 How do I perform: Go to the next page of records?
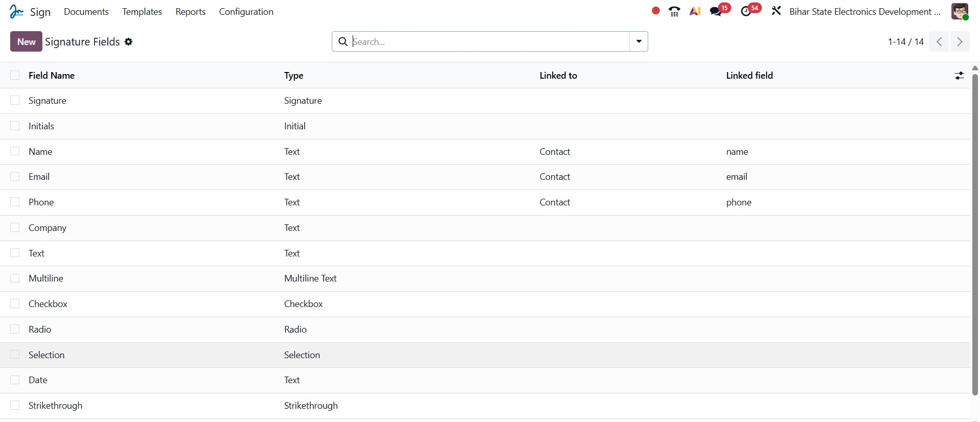click(960, 41)
